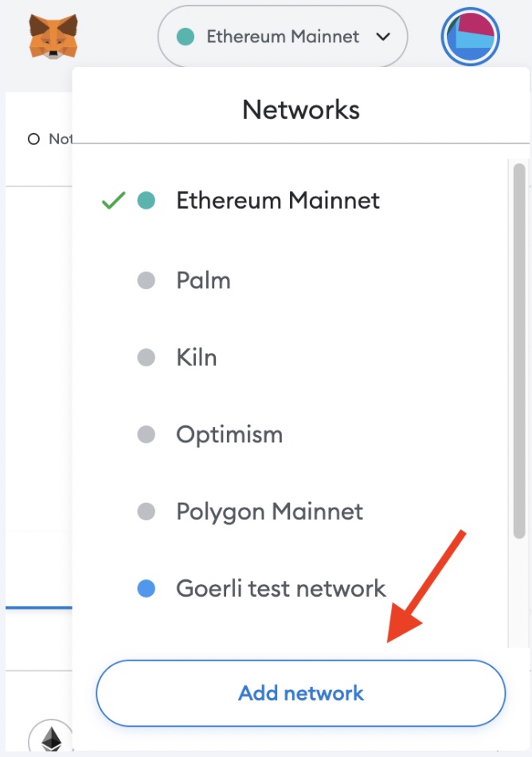Click the gray dot next to Kiln
Viewport: 532px width, 757px height.
146,358
